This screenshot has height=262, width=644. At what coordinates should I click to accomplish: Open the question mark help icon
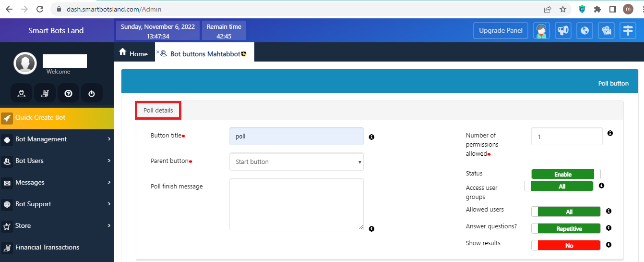pos(68,93)
